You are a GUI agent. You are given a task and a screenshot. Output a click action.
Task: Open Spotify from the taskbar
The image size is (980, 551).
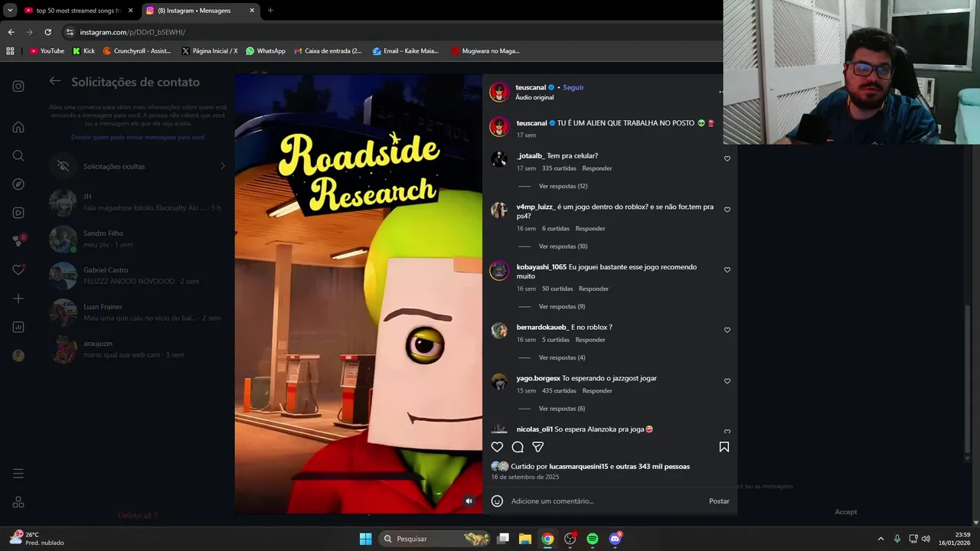(593, 539)
